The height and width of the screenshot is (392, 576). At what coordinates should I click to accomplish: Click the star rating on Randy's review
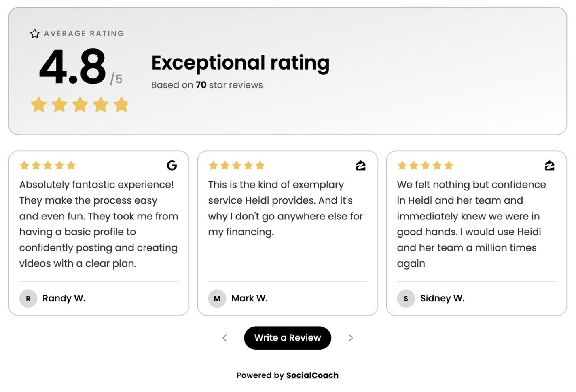pyautogui.click(x=48, y=165)
